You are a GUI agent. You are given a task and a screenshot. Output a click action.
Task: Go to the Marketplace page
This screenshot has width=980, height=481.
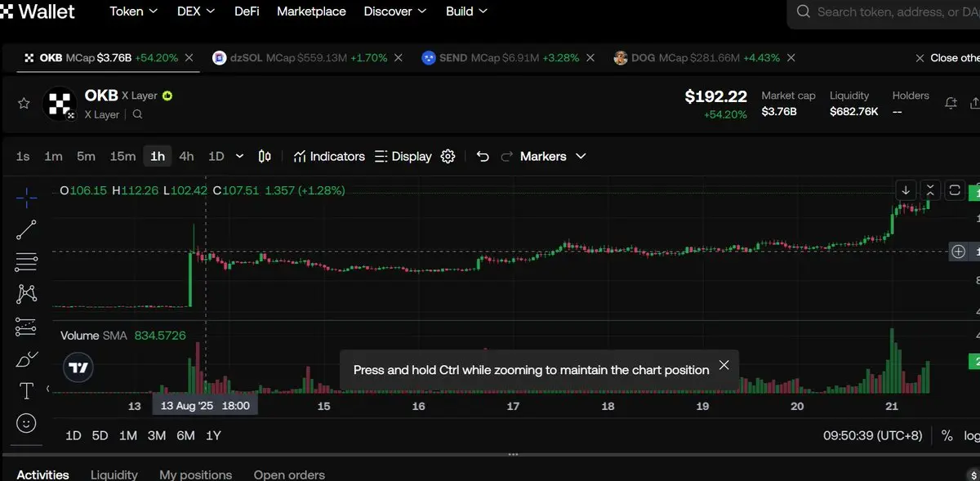click(311, 11)
